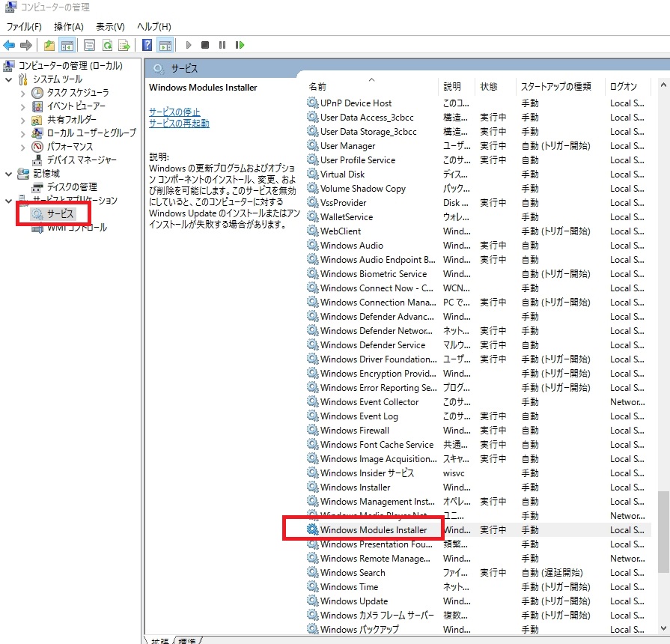Select the サービス item in the tree
Image resolution: width=670 pixels, height=644 pixels.
point(60,213)
